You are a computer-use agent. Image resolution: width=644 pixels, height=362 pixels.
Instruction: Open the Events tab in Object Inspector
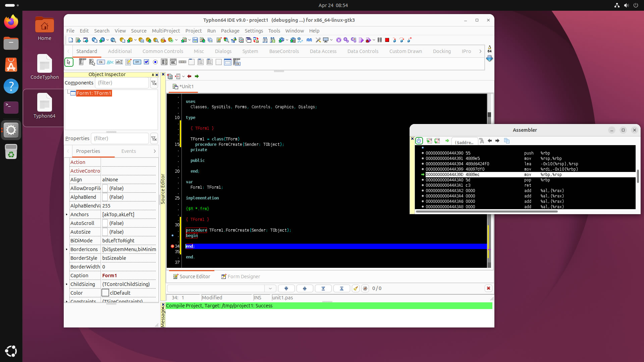pos(128,151)
